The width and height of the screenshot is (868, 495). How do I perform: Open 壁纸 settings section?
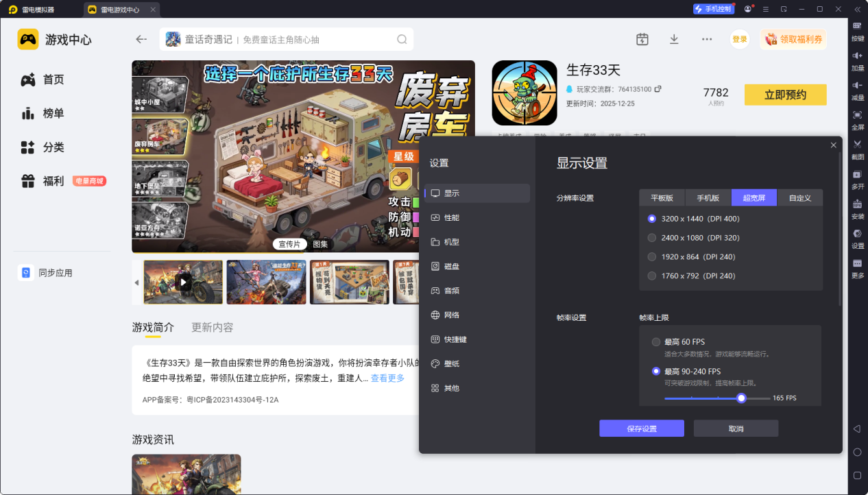(477, 363)
